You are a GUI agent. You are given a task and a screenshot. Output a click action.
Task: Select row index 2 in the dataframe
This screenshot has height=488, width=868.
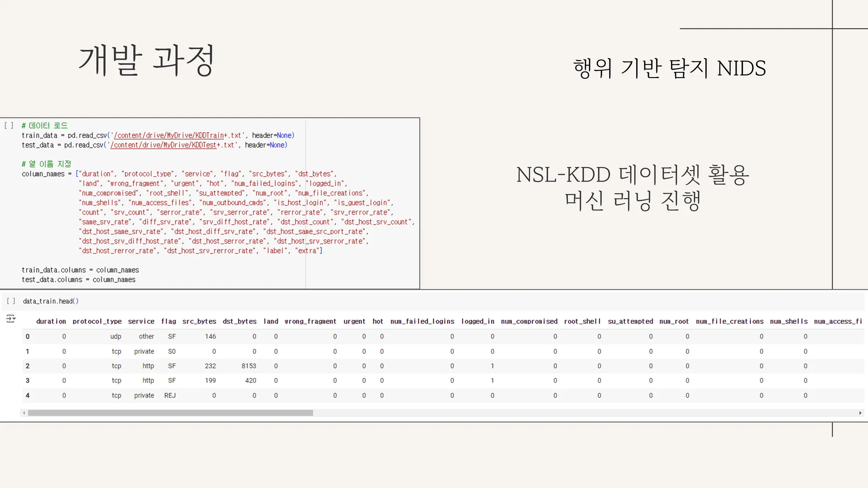point(28,366)
